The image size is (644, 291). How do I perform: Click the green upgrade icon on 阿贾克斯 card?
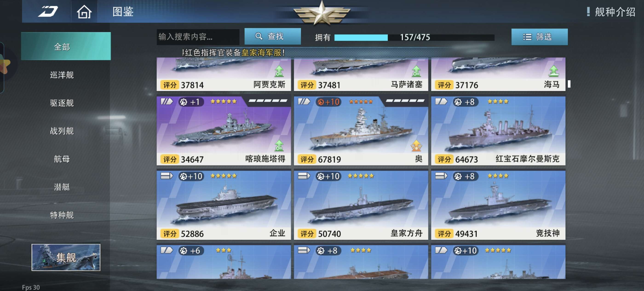(x=279, y=71)
